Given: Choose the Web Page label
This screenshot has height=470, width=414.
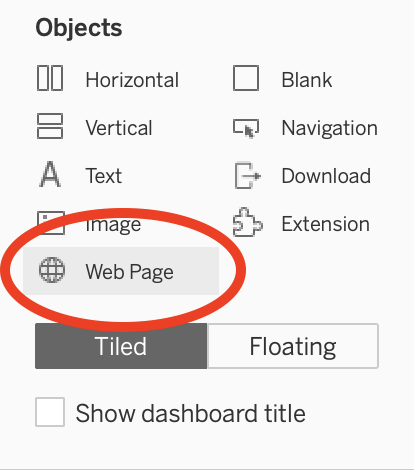Looking at the screenshot, I should (x=130, y=272).
